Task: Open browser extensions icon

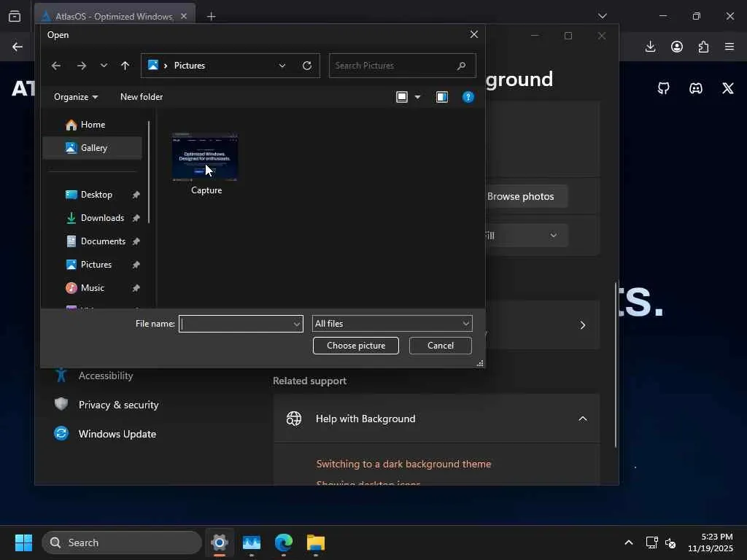Action: (703, 47)
